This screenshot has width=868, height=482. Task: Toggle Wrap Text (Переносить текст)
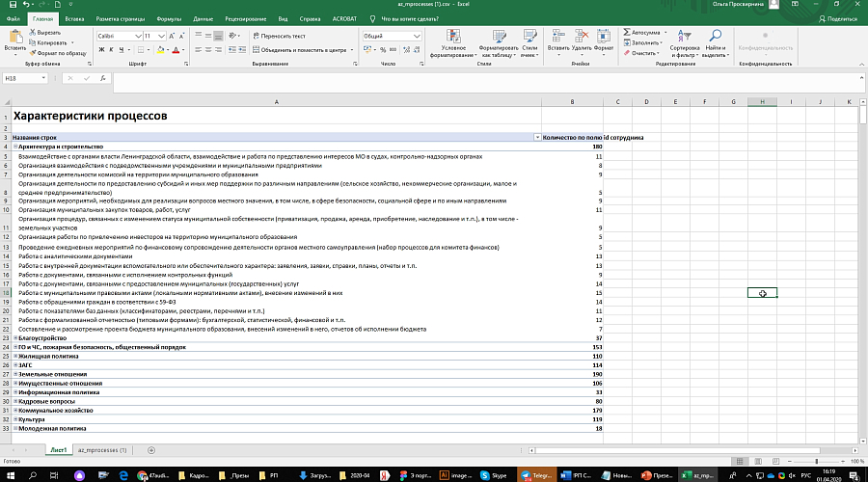pyautogui.click(x=279, y=36)
